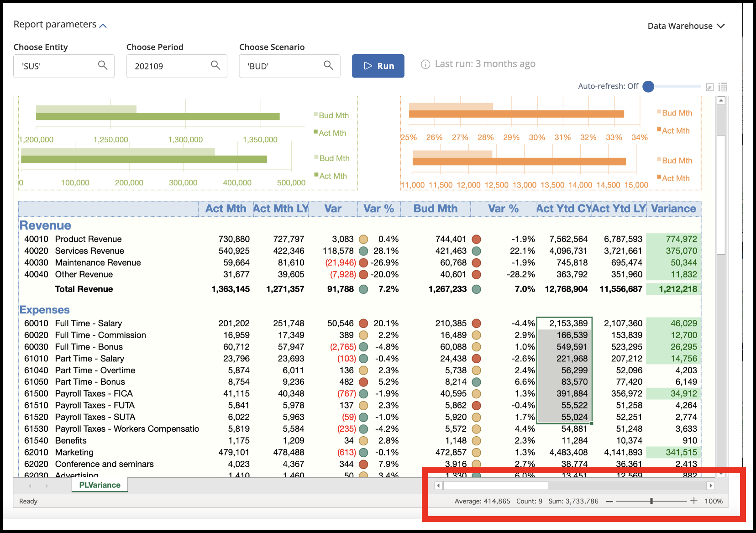Click the 100% zoom level label
The height and width of the screenshot is (533, 756).
[x=714, y=501]
